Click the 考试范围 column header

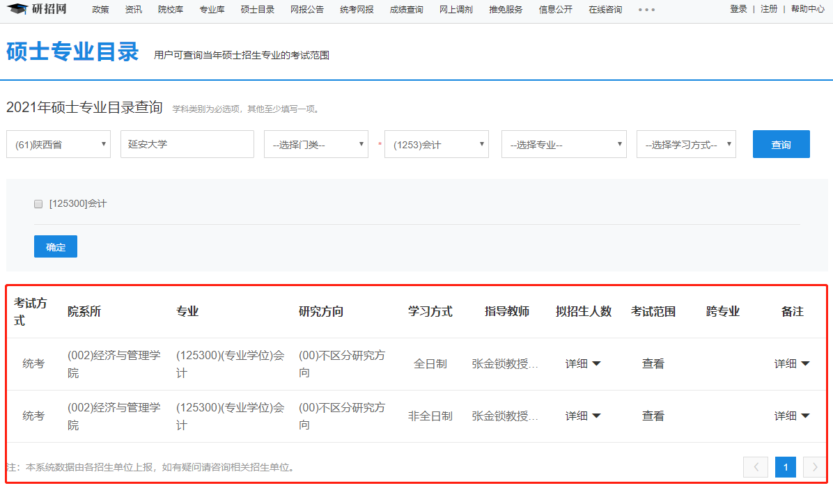point(653,312)
